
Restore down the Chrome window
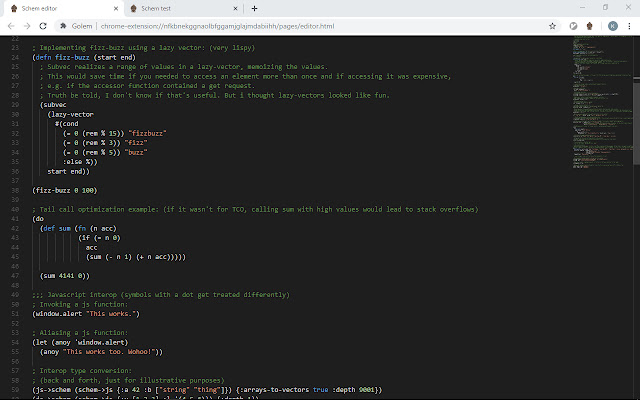tap(605, 7)
